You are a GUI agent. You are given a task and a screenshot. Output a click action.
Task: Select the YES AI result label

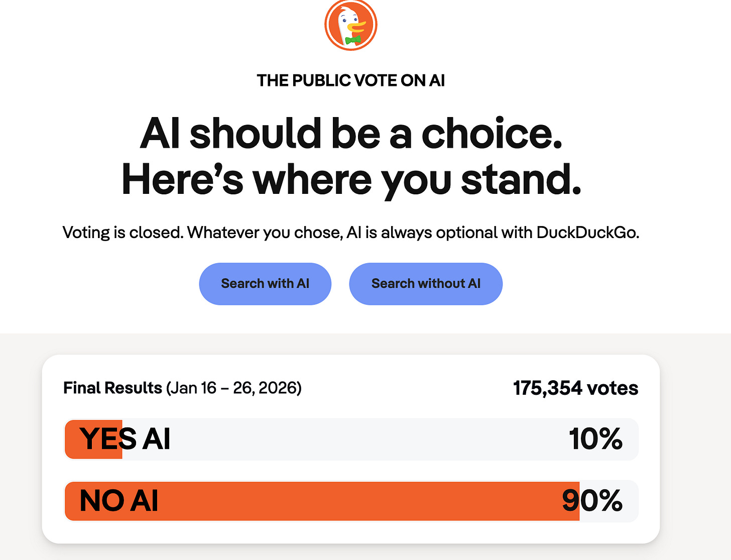coord(125,439)
